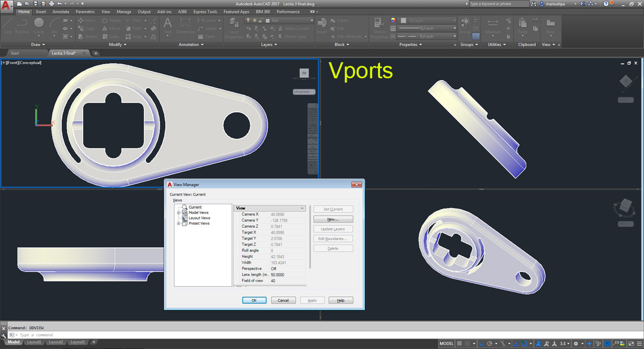The width and height of the screenshot is (644, 349).
Task: Toggle the grid display in status bar
Action: pos(459,344)
